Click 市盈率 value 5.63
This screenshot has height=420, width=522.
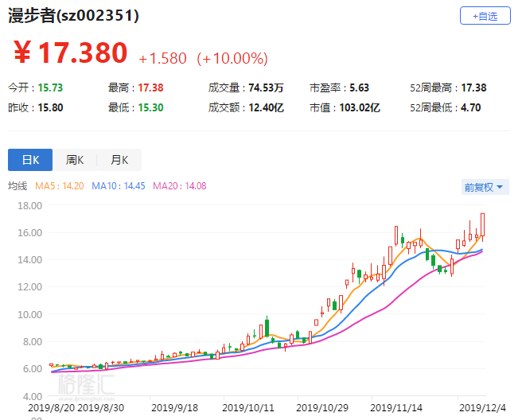click(359, 87)
